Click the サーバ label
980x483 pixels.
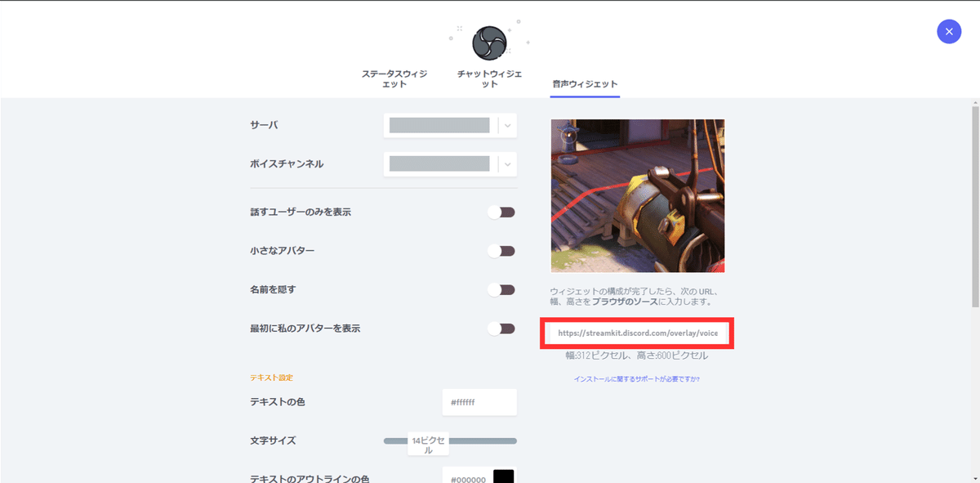pos(264,125)
